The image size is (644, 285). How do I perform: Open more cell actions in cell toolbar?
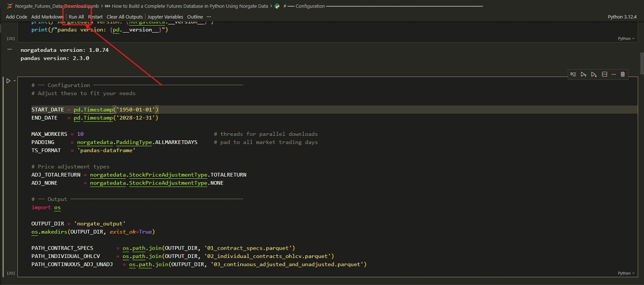[613, 74]
